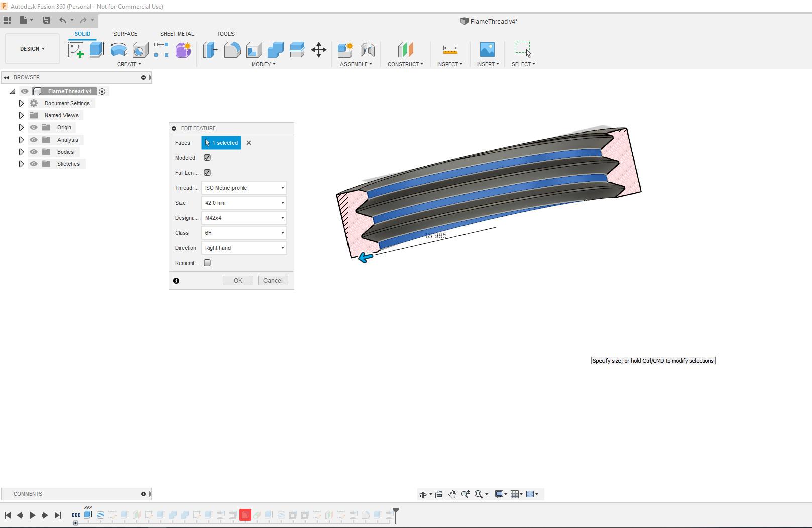Click the Measure tool icon
The width and height of the screenshot is (812, 528).
(x=450, y=50)
